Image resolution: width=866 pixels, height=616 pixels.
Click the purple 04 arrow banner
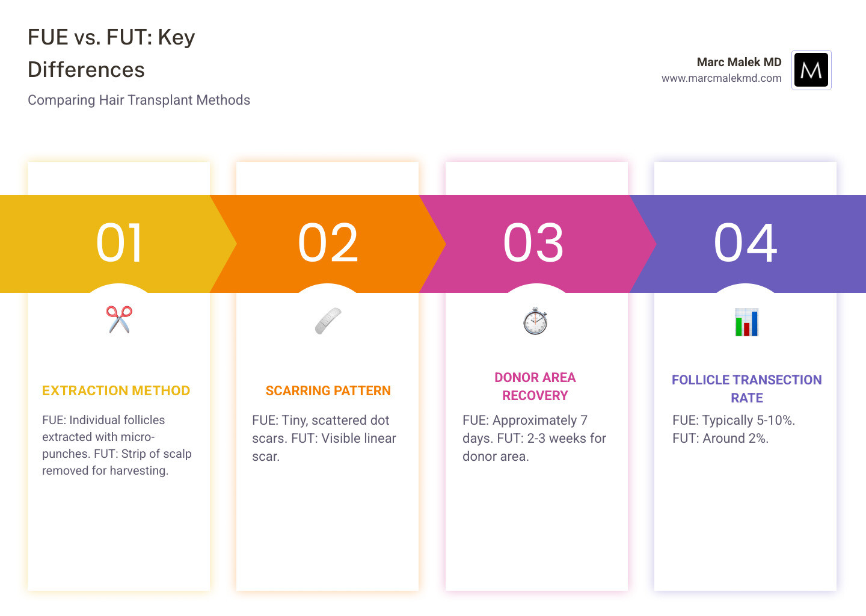pos(746,243)
